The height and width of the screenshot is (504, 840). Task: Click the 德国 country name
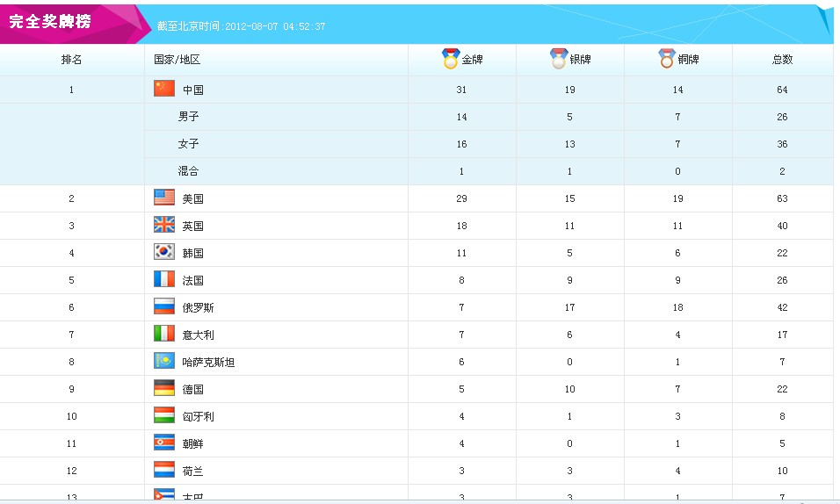tap(192, 389)
